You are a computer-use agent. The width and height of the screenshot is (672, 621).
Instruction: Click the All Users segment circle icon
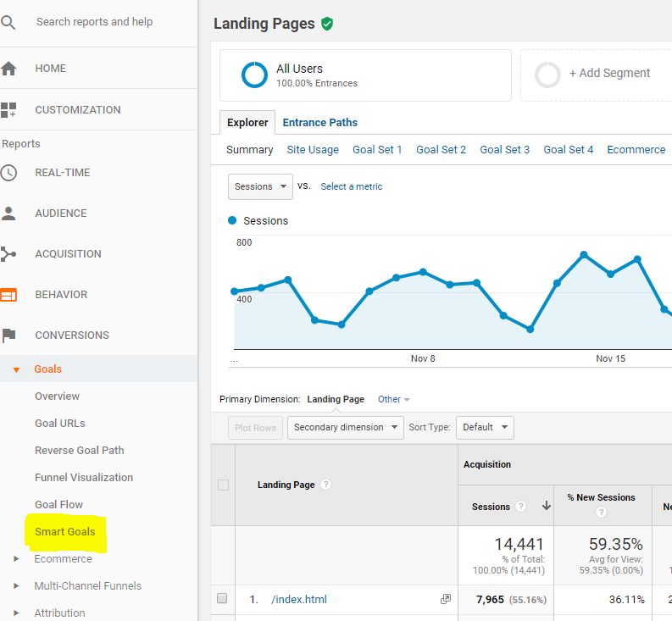coord(254,75)
